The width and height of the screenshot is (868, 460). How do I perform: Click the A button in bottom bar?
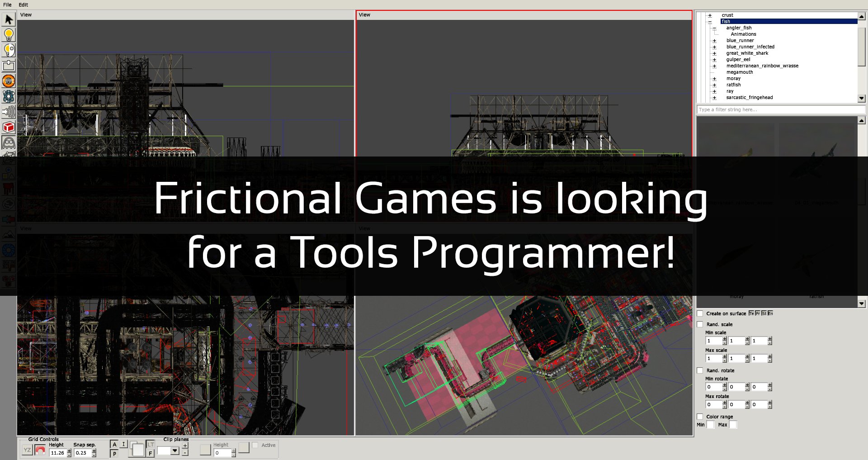click(114, 445)
